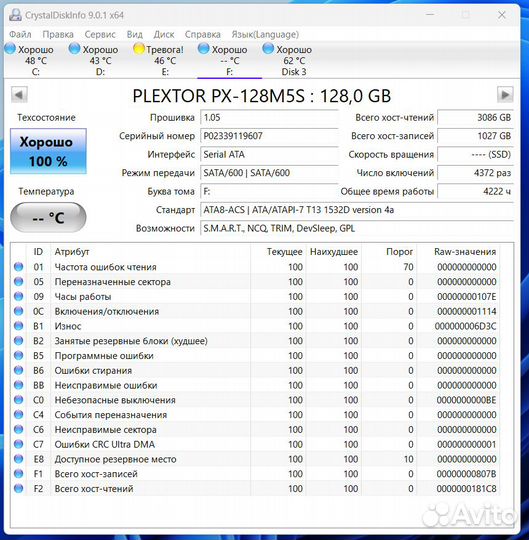Select the E: disk with Тревога status

[x=159, y=60]
